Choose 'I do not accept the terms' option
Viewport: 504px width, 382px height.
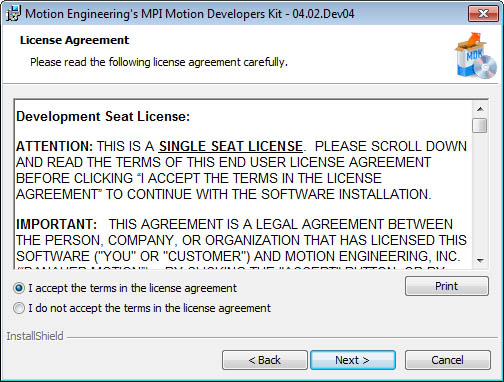19,308
